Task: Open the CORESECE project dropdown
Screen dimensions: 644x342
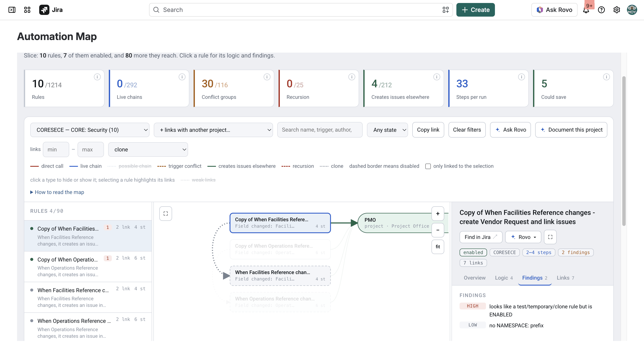Action: coord(90,130)
